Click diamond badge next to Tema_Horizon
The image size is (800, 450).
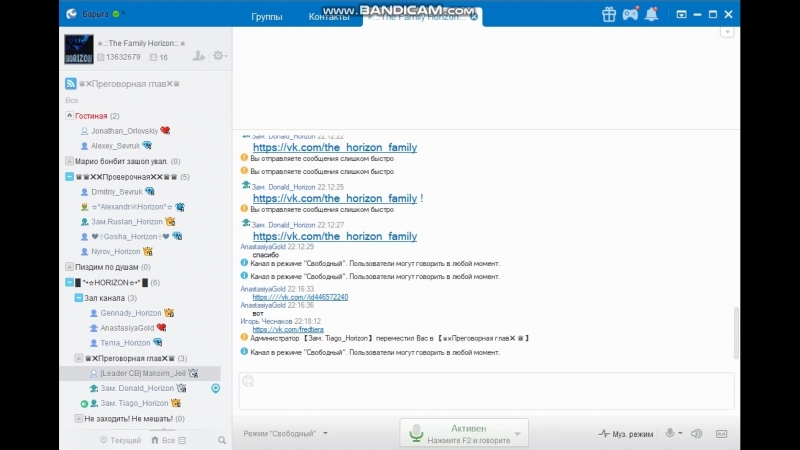pos(158,342)
